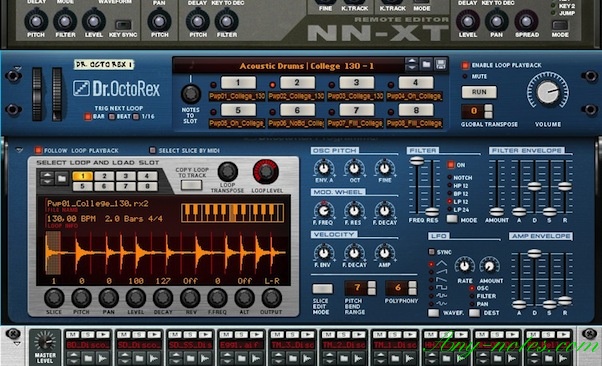Click the Volume knob on Dr. OctoRex
The width and height of the screenshot is (602, 366).
tap(548, 91)
